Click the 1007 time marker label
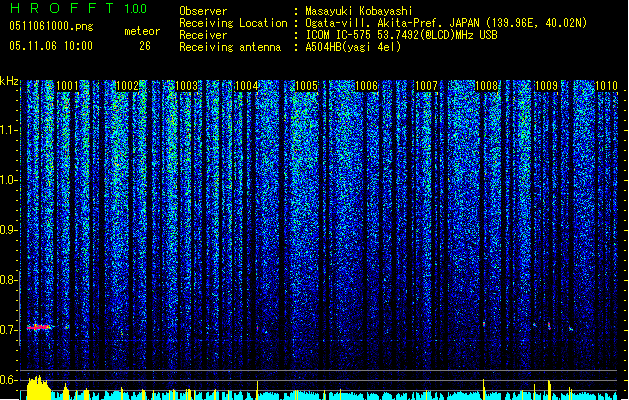Image resolution: width=629 pixels, height=400 pixels. [x=426, y=86]
